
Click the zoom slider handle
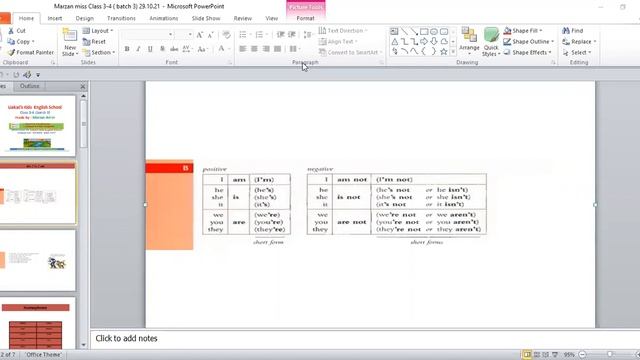pyautogui.click(x=609, y=355)
